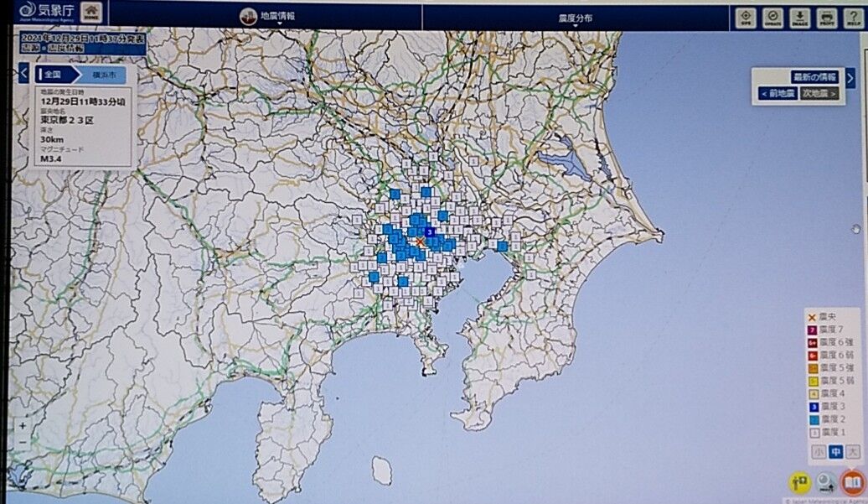Collapse the right navigation panel with the chevron
This screenshot has width=868, height=504.
(850, 78)
